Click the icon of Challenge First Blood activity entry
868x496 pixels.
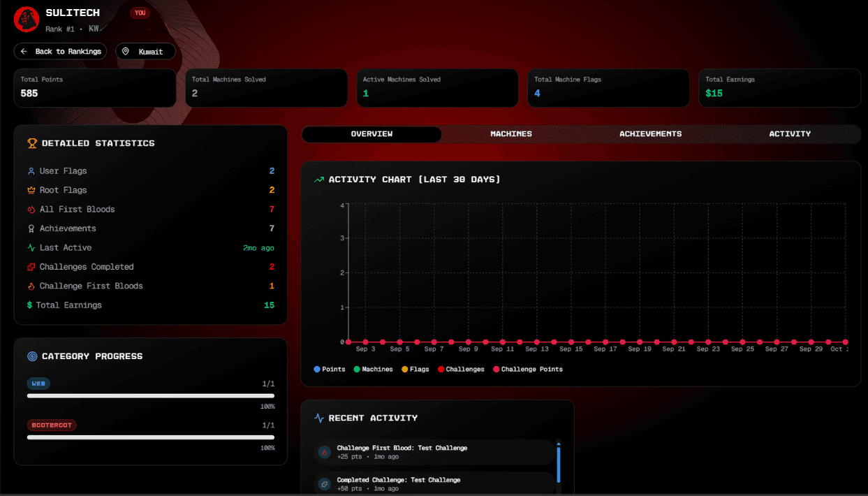click(325, 453)
